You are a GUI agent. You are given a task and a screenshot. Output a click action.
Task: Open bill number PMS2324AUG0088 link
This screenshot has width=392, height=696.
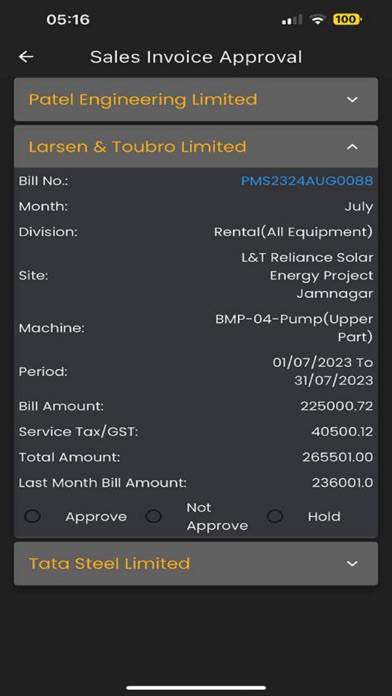(307, 181)
